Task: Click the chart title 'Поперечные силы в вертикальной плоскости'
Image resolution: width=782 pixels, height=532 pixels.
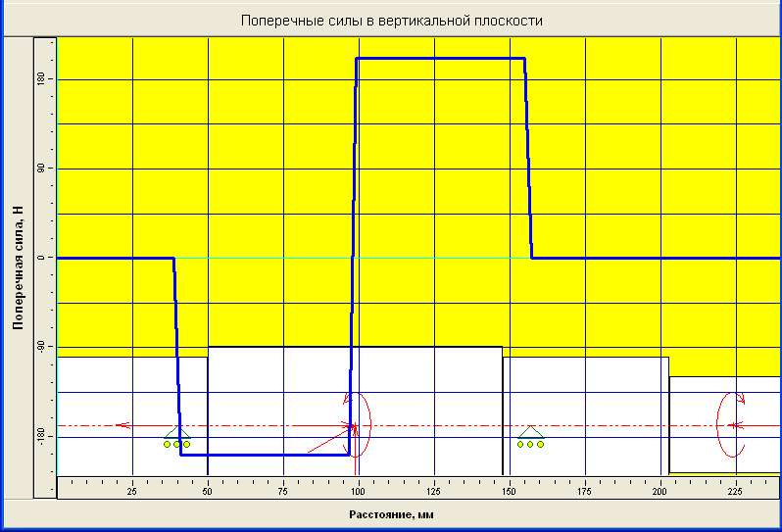Action: pos(392,21)
